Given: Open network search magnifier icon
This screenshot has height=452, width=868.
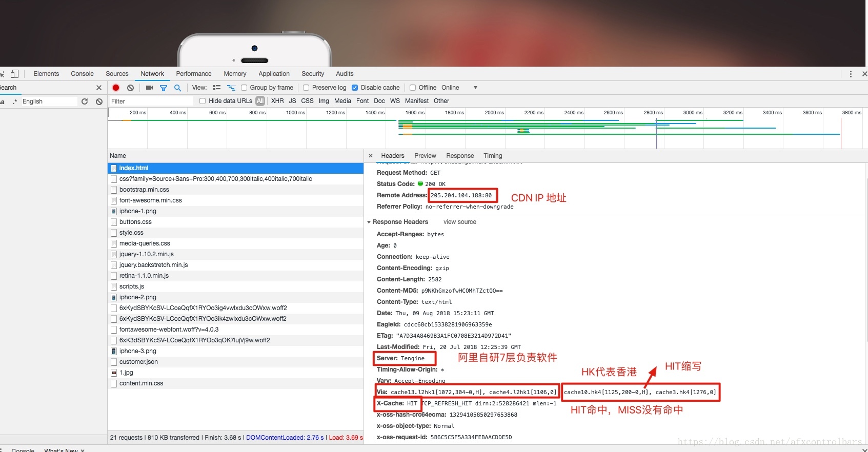Looking at the screenshot, I should pyautogui.click(x=178, y=88).
